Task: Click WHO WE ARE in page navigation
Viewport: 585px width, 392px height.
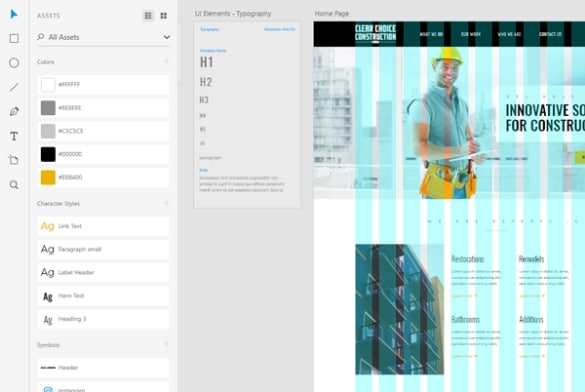Action: [509, 34]
